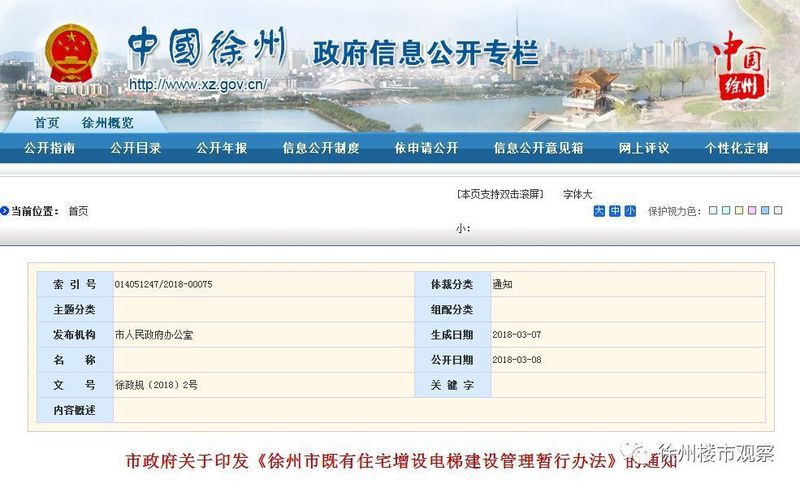Click the 公开日期 label cell
The height and width of the screenshot is (488, 800).
tap(453, 360)
